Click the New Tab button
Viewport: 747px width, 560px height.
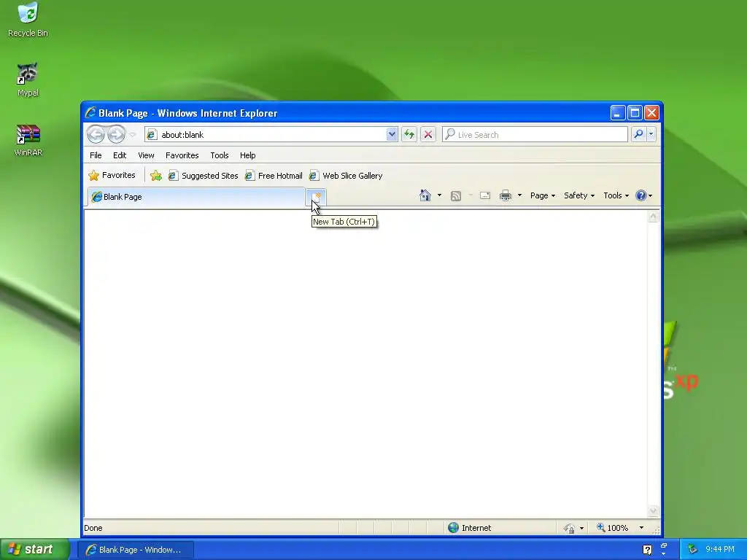pos(316,197)
